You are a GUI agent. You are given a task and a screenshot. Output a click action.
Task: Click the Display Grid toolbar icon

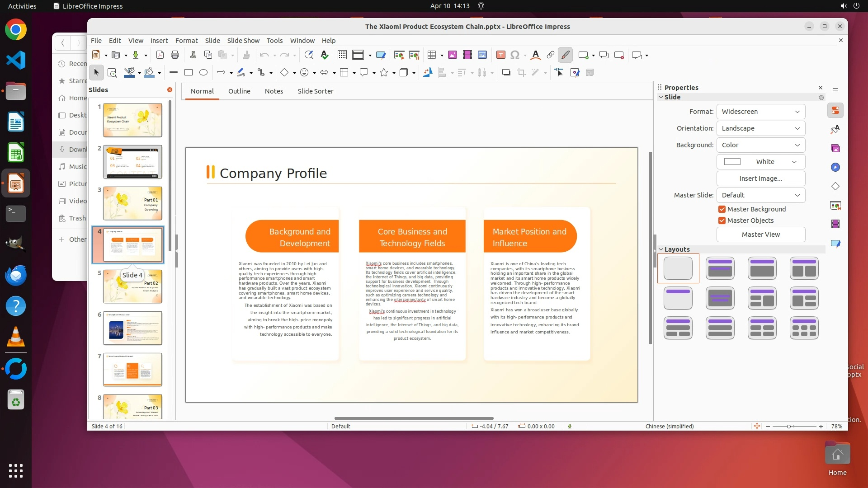click(x=342, y=55)
